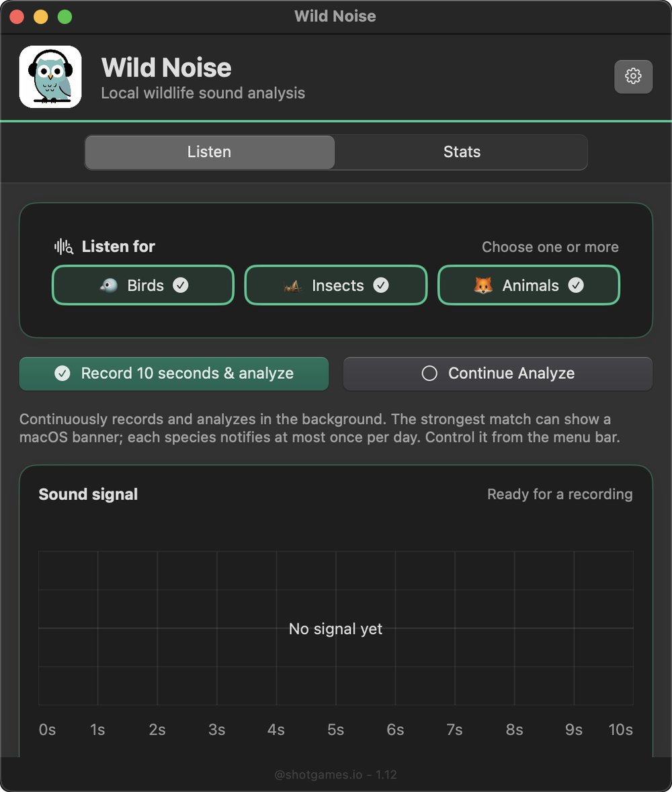Click the empty radio circle on Continue Analyze
This screenshot has width=672, height=792.
[429, 373]
